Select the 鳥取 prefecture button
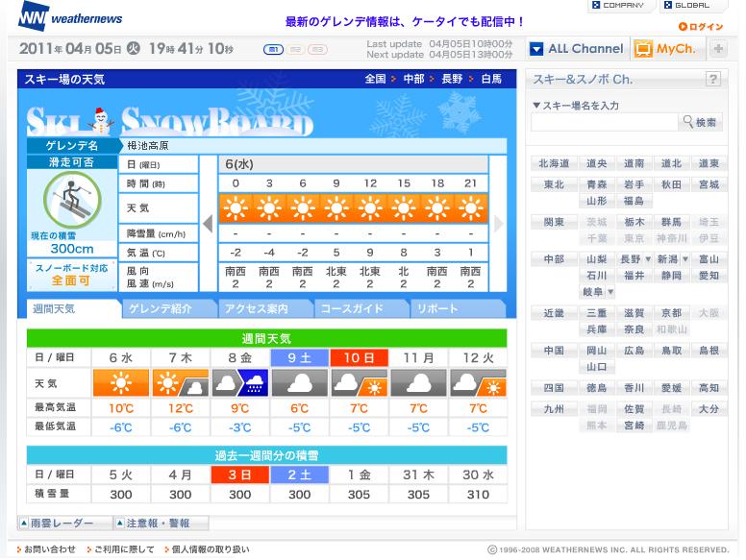Viewport: 746px width, 560px height. pyautogui.click(x=671, y=351)
